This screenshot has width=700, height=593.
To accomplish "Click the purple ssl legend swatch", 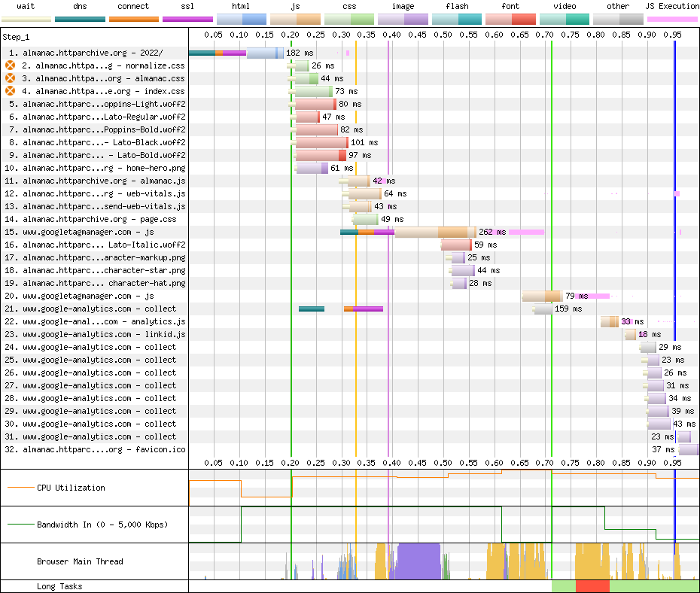I will (187, 18).
